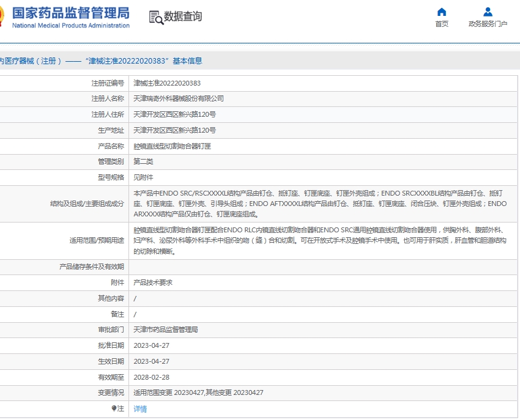
Task: Click the 基本信息 breadcrumb heading
Action: pyautogui.click(x=187, y=61)
